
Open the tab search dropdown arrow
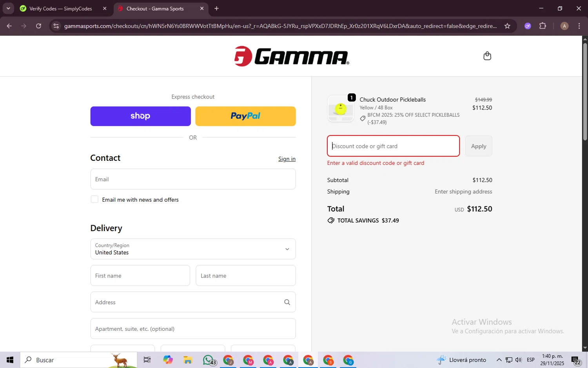coord(8,8)
